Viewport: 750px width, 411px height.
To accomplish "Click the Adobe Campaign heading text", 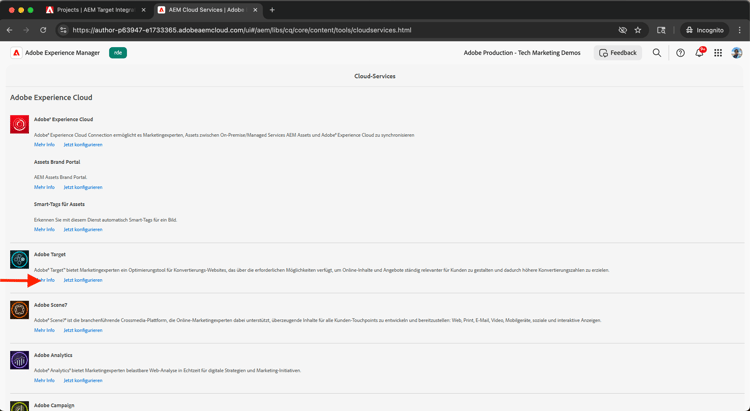I will tap(54, 405).
